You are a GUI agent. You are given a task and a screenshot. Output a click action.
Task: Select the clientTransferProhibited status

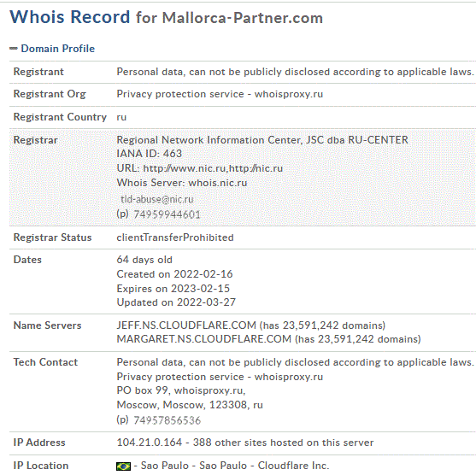tap(175, 237)
